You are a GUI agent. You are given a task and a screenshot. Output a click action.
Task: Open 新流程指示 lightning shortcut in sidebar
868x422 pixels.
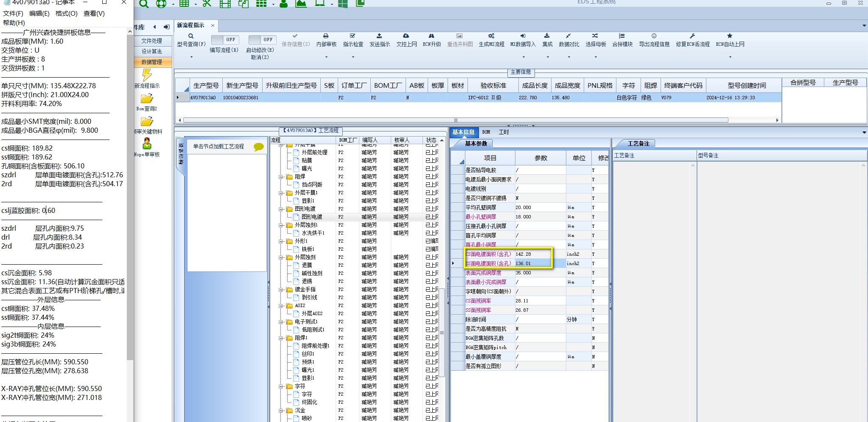(x=147, y=78)
